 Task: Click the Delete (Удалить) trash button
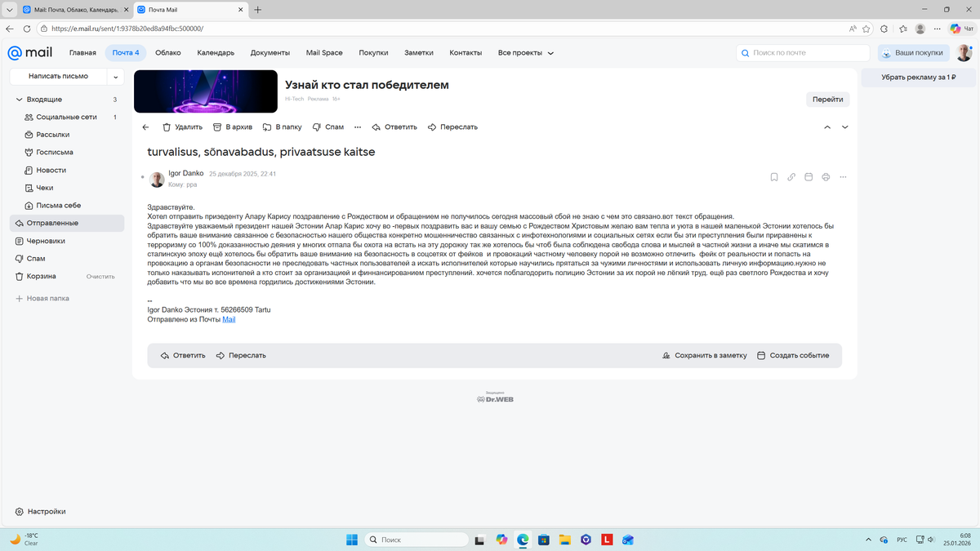pyautogui.click(x=182, y=127)
